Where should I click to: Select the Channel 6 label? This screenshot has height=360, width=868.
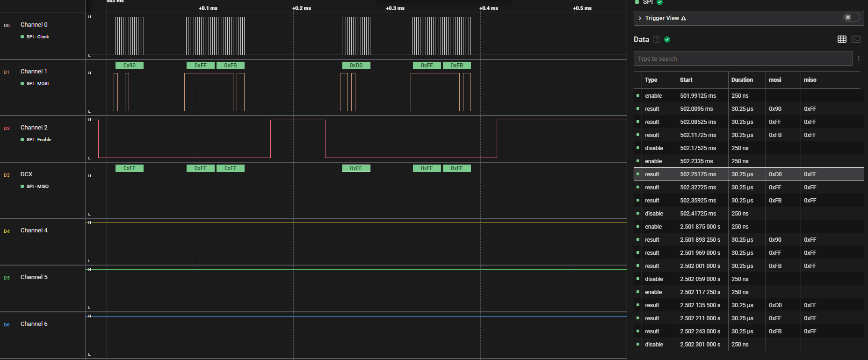(34, 324)
